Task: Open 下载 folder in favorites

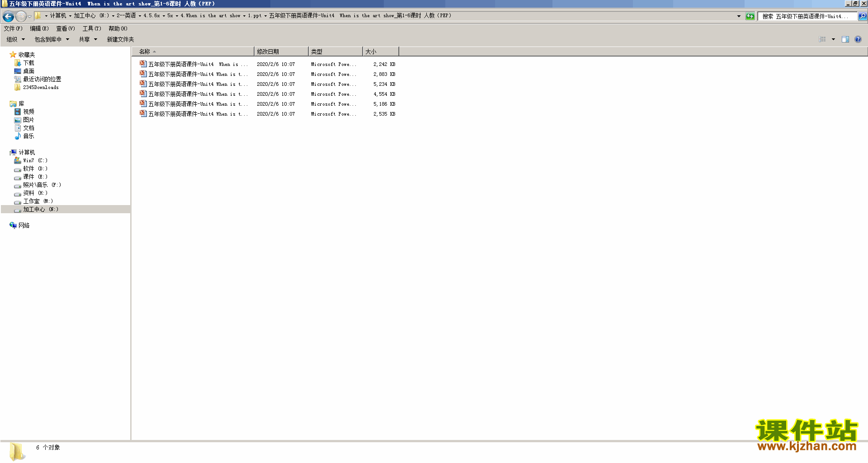Action: pos(28,63)
